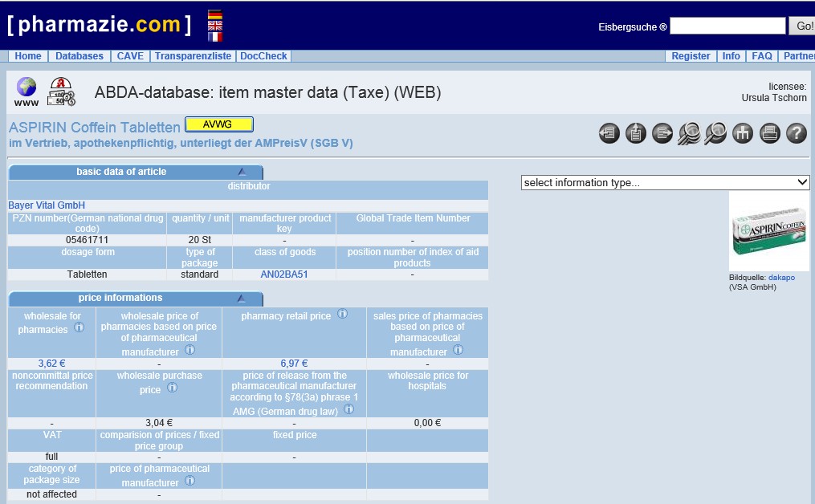The image size is (815, 504).
Task: Click the yellow AVWG button
Action: (x=219, y=124)
